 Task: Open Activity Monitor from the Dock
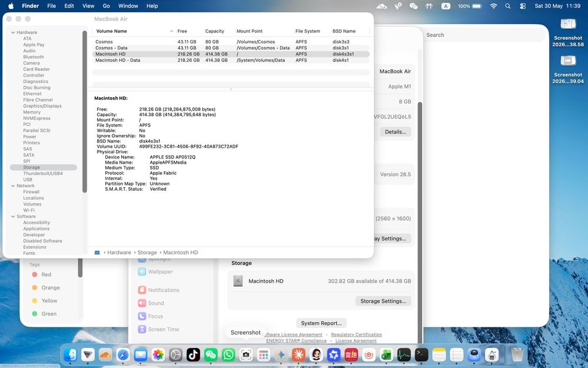404,354
